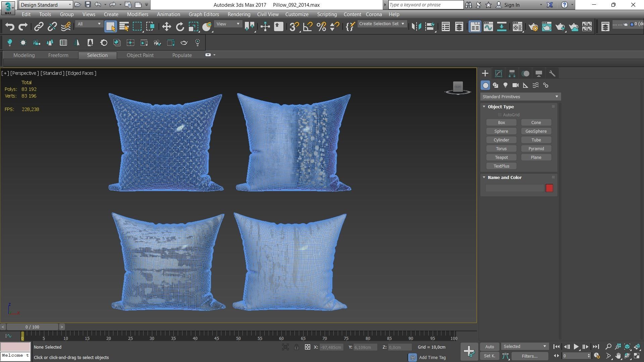Open the Display panel tab

coord(539,73)
